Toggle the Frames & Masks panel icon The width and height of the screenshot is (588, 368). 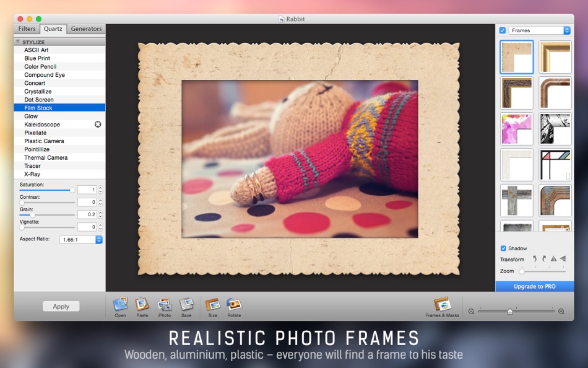point(442,305)
